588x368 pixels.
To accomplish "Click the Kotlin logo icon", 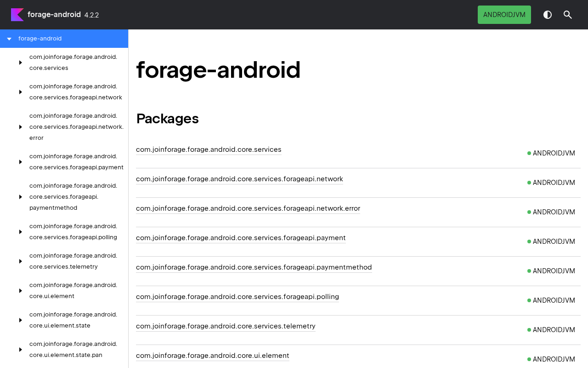I will [17, 15].
